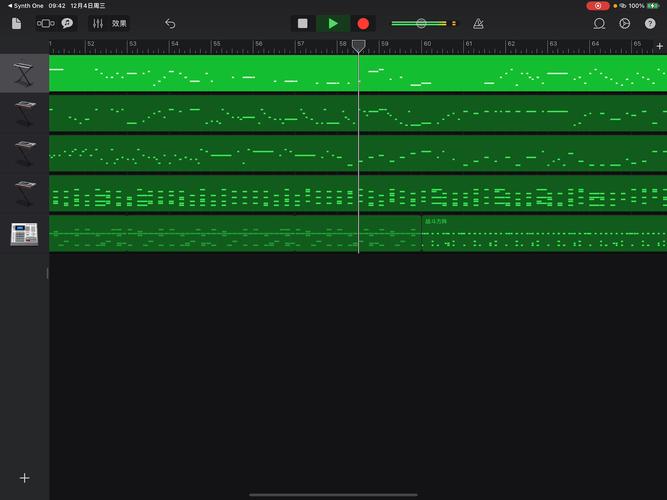Screen dimensions: 667x500
Task: Toggle the metronome icon
Action: (x=478, y=23)
